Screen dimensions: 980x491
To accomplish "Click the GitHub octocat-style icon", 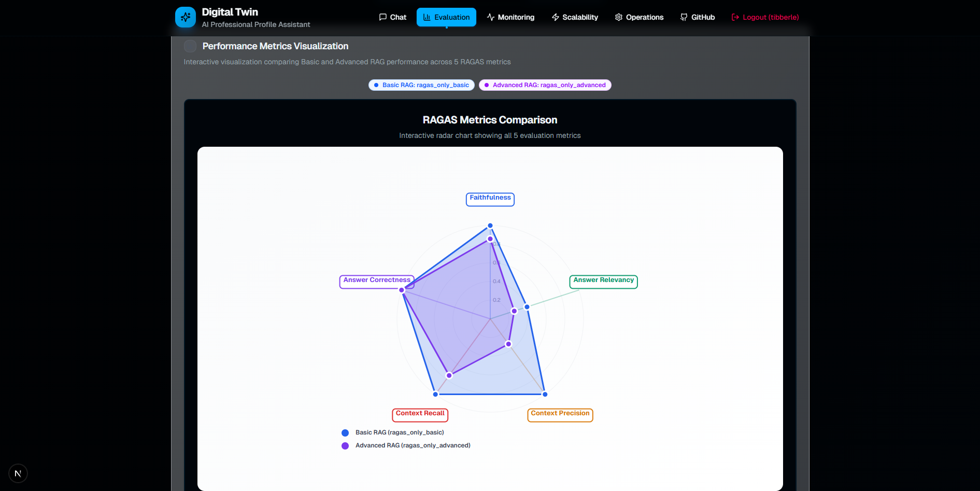I will point(683,17).
